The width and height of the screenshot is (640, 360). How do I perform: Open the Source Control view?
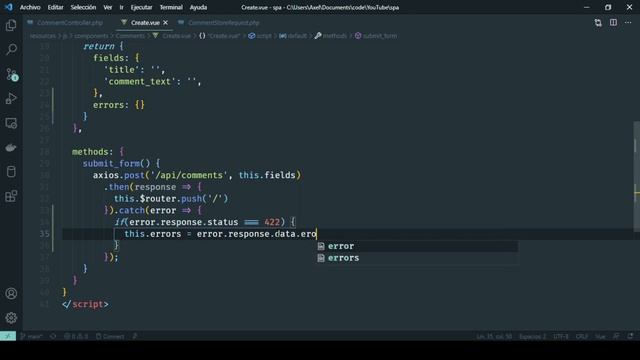point(11,74)
